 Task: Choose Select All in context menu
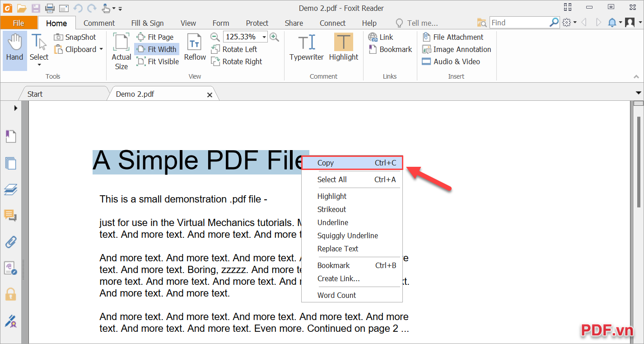pyautogui.click(x=352, y=179)
